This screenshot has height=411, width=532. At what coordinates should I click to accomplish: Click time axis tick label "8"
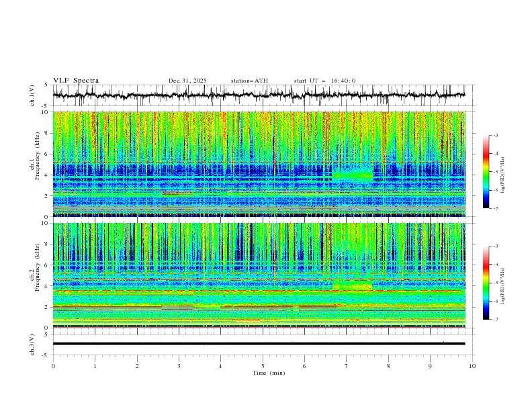pyautogui.click(x=388, y=366)
